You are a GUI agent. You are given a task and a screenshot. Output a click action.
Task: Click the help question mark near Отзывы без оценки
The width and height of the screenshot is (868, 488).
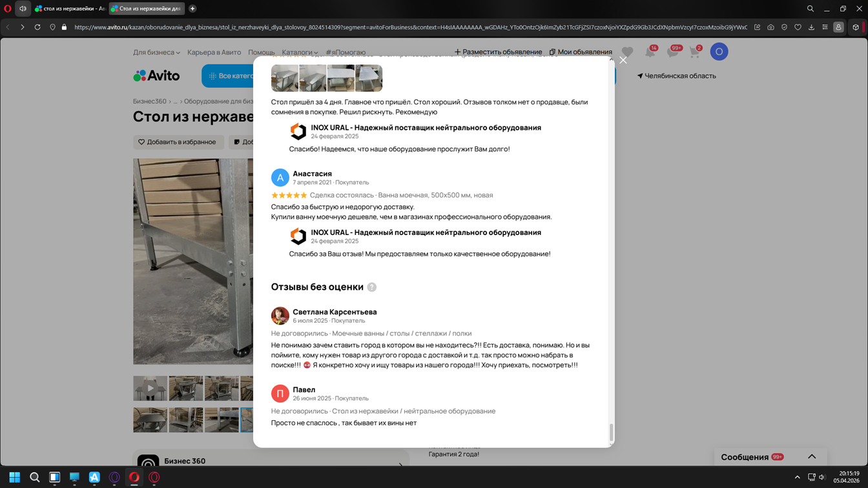pyautogui.click(x=372, y=287)
